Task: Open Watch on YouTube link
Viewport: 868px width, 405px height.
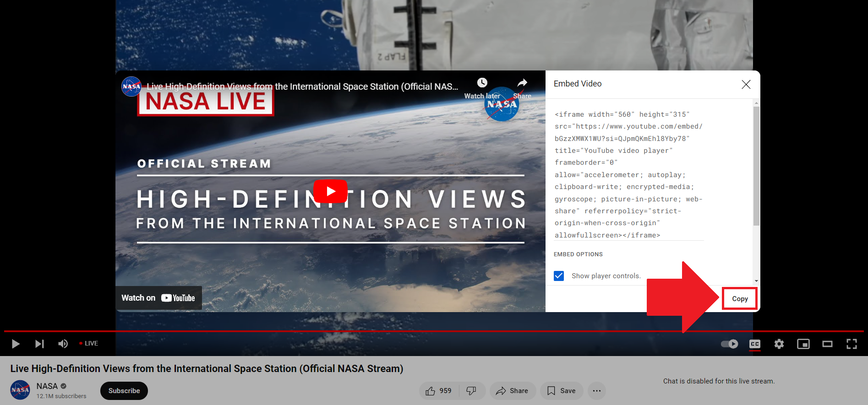Action: tap(158, 298)
